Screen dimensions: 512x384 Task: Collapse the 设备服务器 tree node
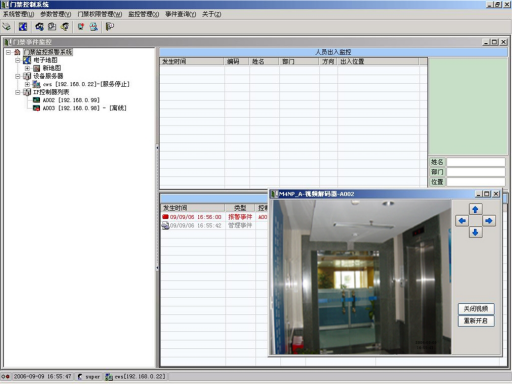(x=18, y=76)
